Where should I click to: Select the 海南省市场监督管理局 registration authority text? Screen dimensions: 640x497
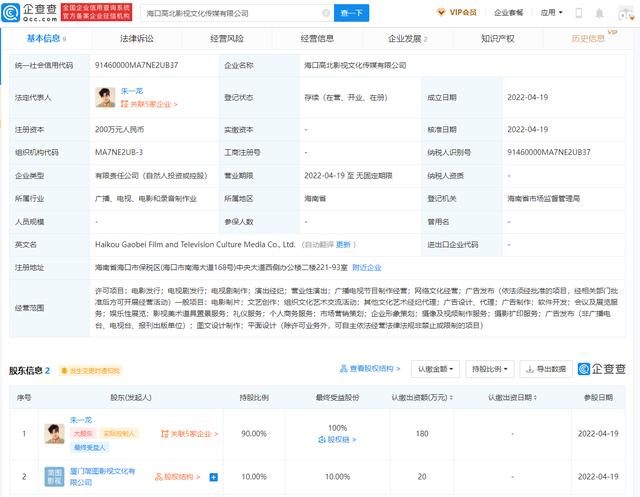click(x=543, y=199)
